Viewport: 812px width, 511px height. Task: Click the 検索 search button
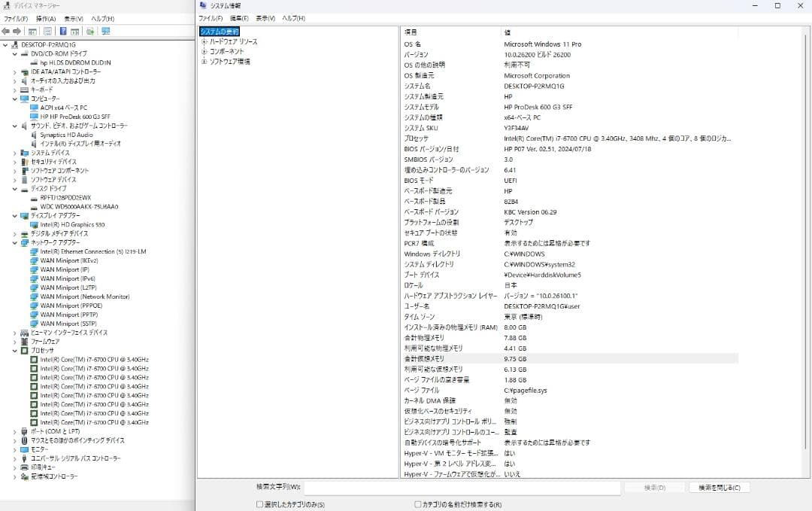[x=656, y=488]
